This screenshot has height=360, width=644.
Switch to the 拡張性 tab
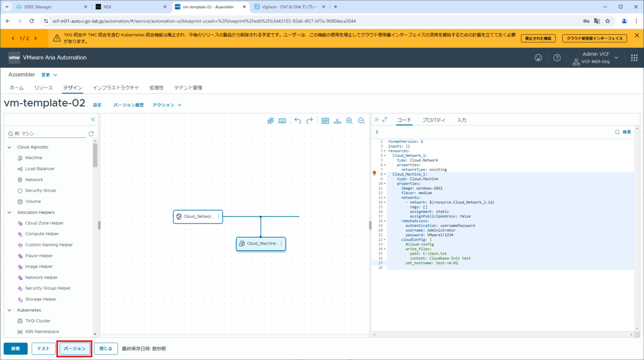tap(156, 88)
